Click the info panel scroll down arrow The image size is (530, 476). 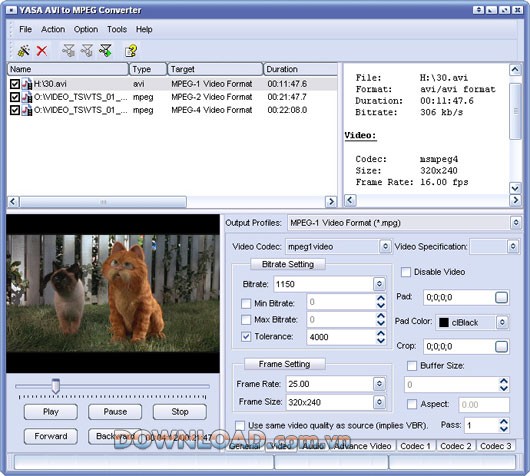(515, 188)
